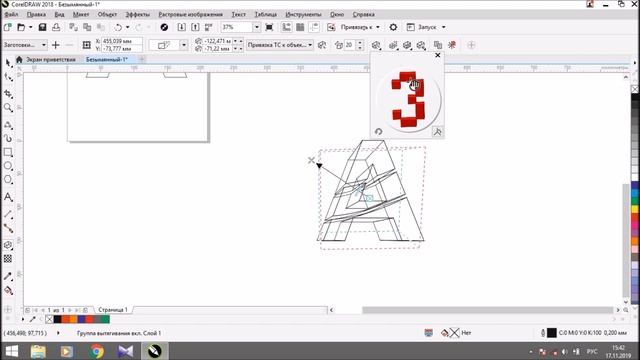Open the File menu
640x360 pixels.
click(x=11, y=14)
